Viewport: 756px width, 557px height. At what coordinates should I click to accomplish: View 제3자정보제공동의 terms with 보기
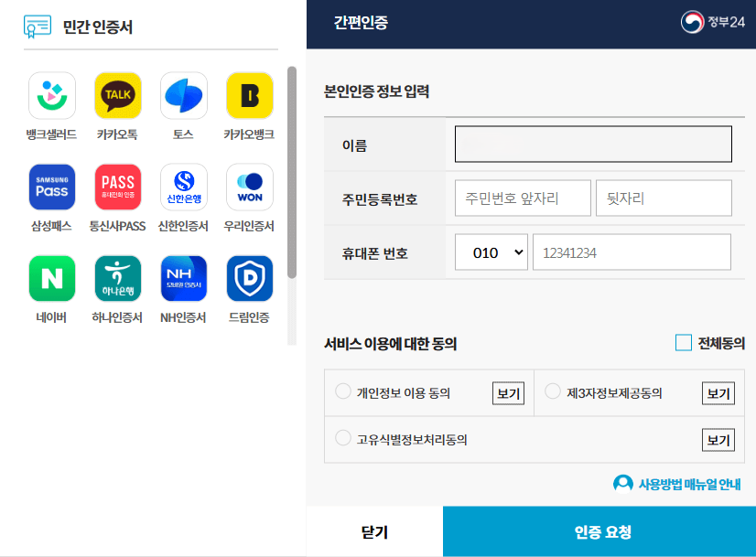[718, 393]
